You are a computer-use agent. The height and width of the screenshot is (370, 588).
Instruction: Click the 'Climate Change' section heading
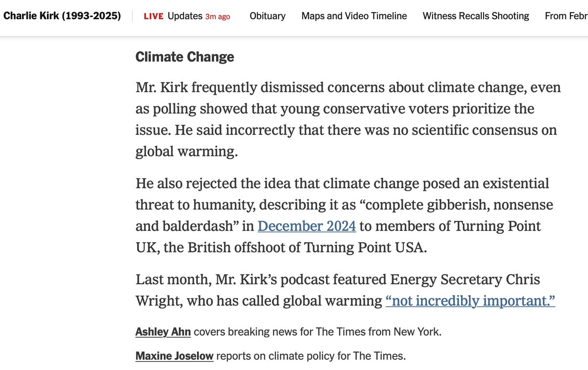click(185, 57)
